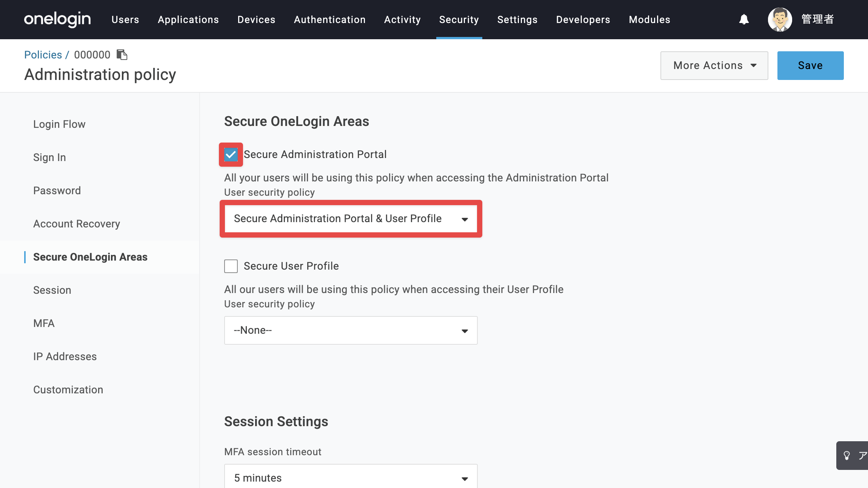Click the Administration policy title
Viewport: 868px width, 488px height.
100,75
